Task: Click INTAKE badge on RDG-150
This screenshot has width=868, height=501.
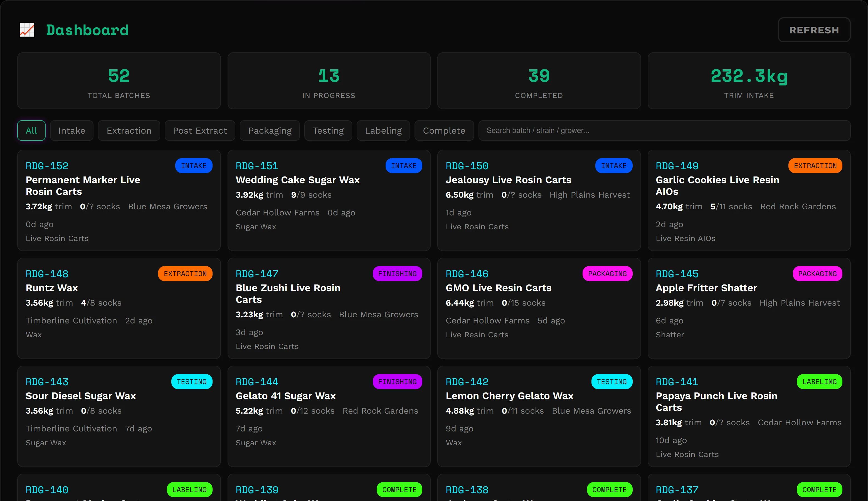Action: (x=614, y=166)
